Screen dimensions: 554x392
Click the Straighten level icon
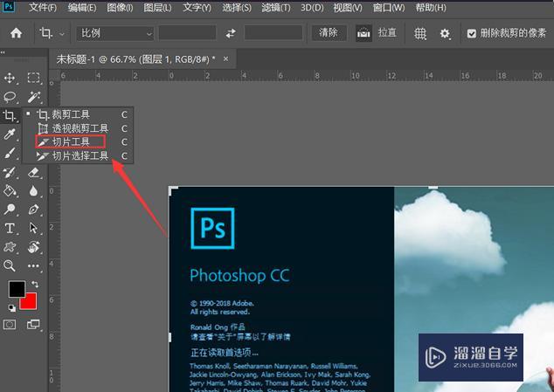tap(364, 33)
